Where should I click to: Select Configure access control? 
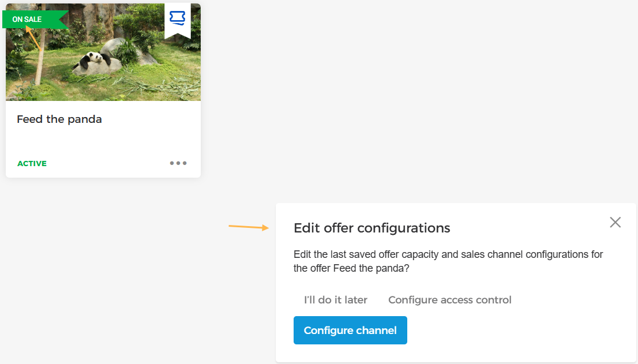pyautogui.click(x=450, y=300)
